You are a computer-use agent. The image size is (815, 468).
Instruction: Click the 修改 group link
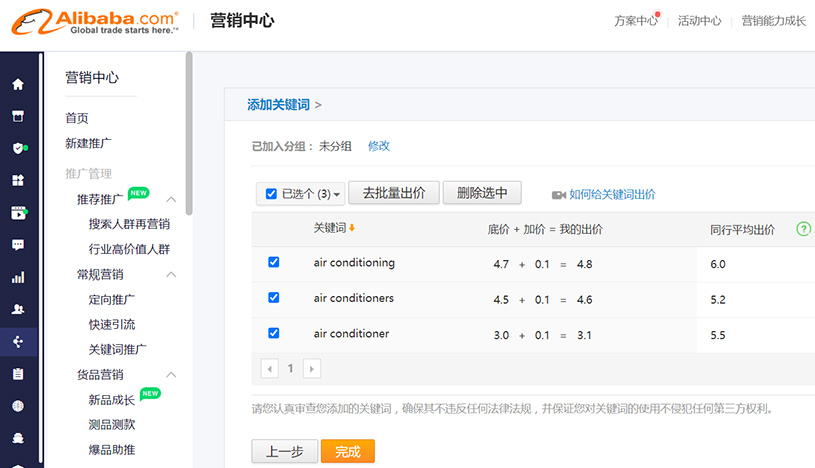coord(378,146)
